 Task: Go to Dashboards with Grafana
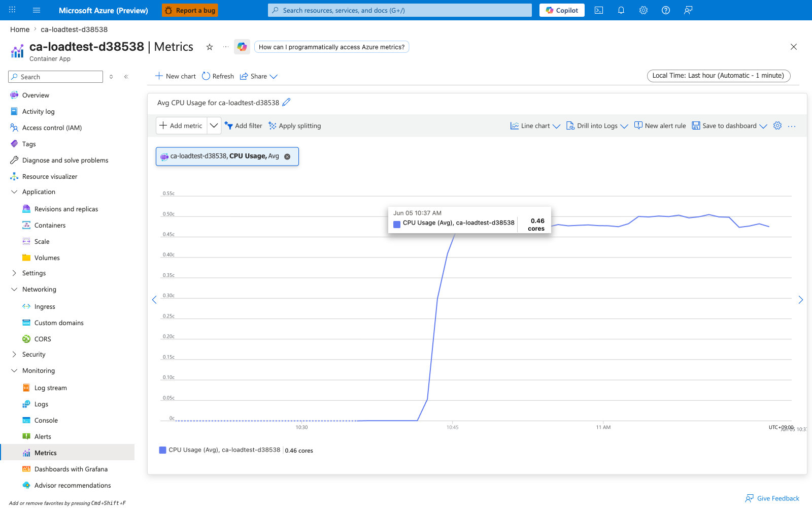(71, 469)
